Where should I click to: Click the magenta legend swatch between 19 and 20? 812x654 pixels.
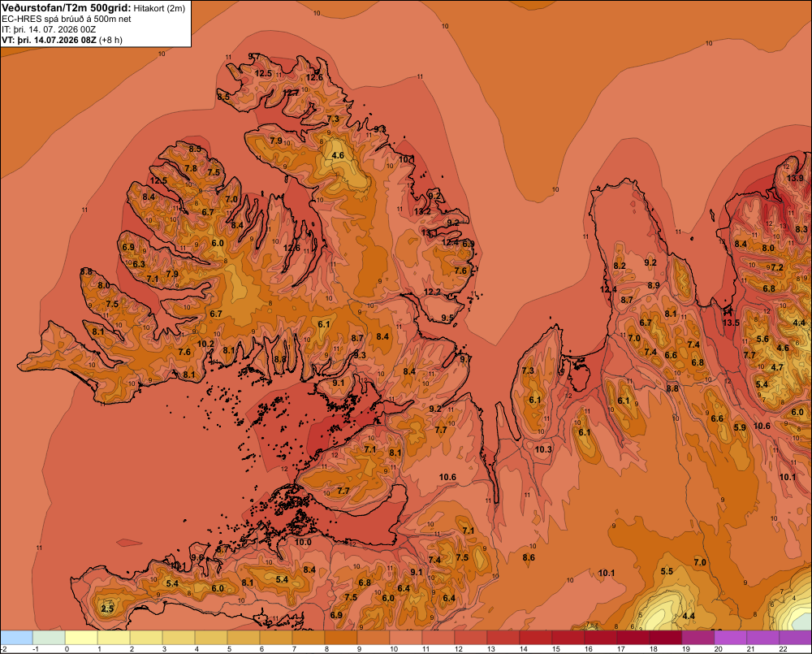[x=698, y=638]
